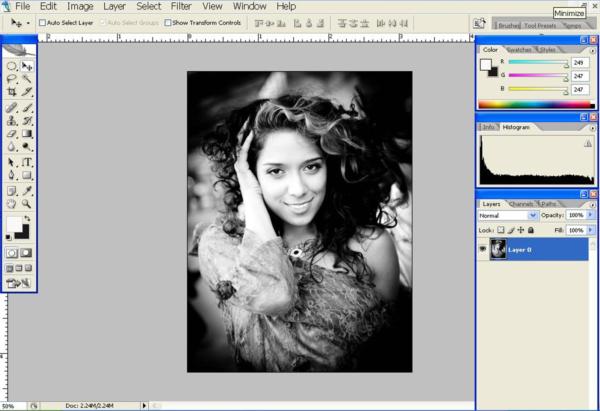Click the Edit in ImageReady button

pos(18,283)
